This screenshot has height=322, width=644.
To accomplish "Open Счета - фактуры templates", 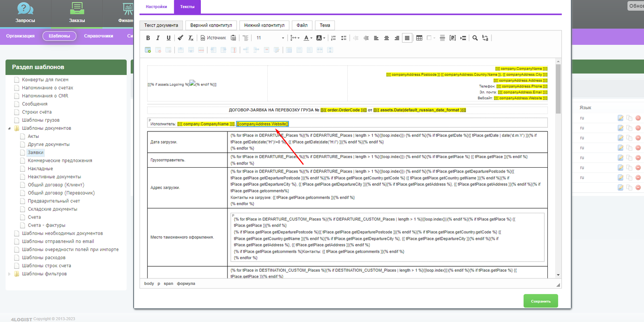I will click(x=46, y=225).
